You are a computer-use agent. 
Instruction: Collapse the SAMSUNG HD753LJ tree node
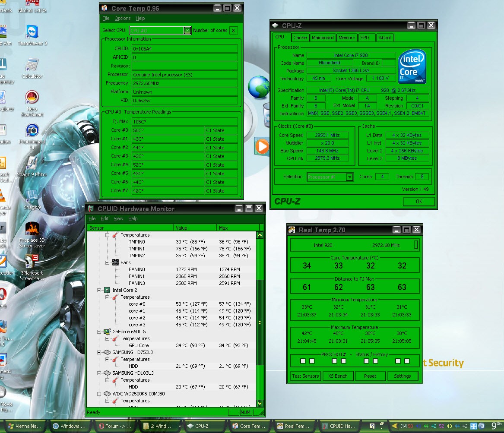coord(99,352)
